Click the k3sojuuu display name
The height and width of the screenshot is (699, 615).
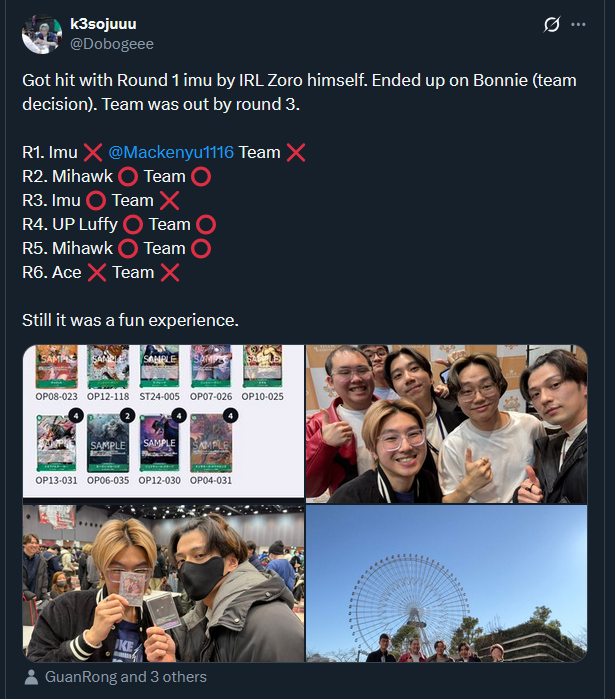point(103,24)
